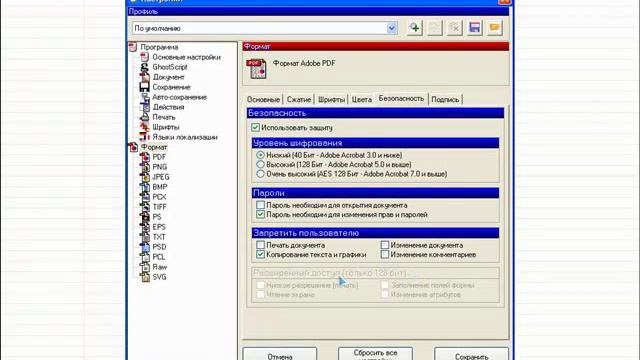Select GhostScript label in settings tree
Screen dimensions: 640x360
tap(170, 67)
